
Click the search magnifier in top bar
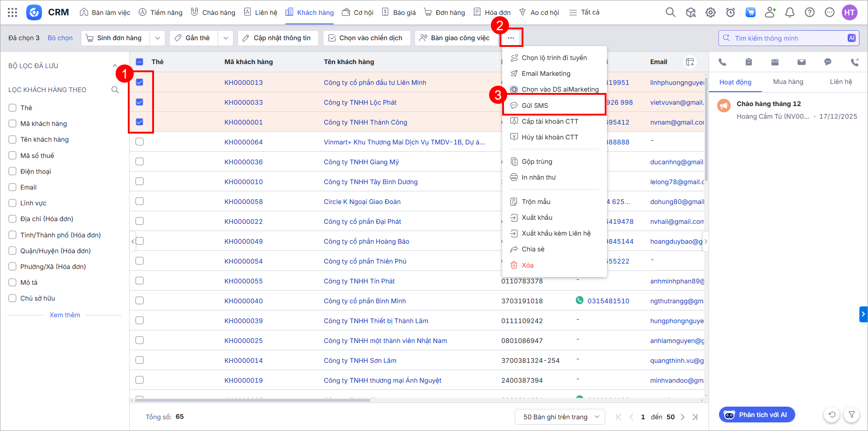tap(671, 13)
